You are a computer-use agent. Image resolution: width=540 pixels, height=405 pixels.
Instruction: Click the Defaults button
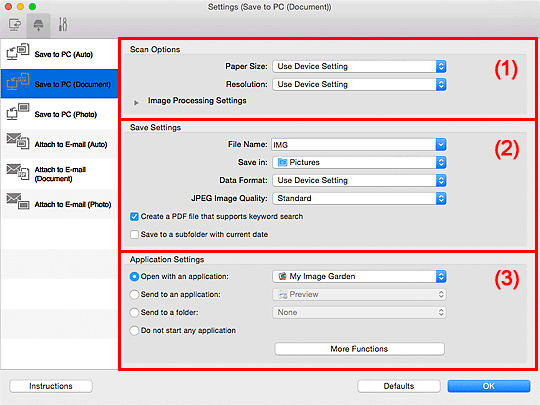click(399, 386)
